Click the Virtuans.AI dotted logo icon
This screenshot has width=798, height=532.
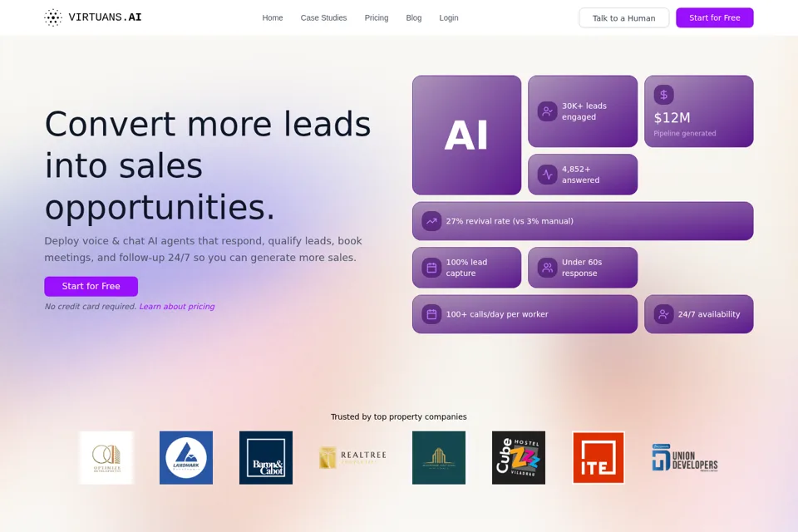tap(53, 17)
